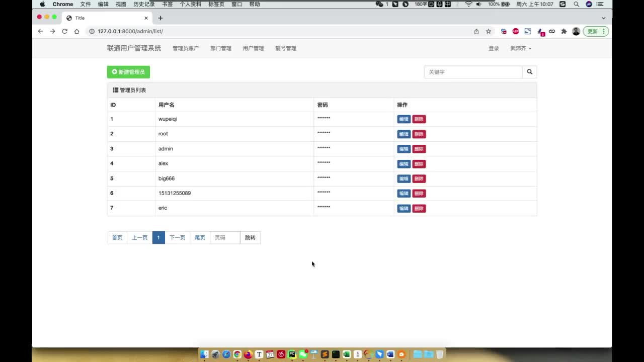Delete the admin user row

pos(419,149)
